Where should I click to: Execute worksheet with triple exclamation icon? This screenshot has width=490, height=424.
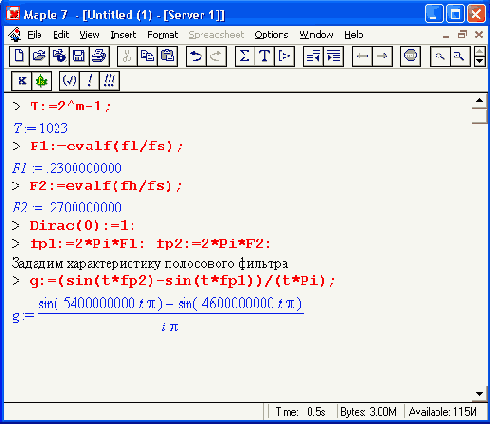(109, 81)
